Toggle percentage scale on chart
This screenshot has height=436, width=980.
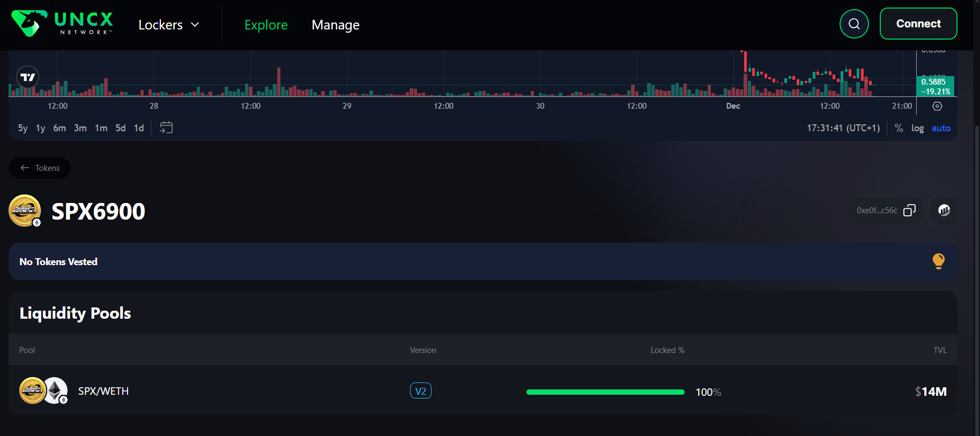tap(899, 128)
